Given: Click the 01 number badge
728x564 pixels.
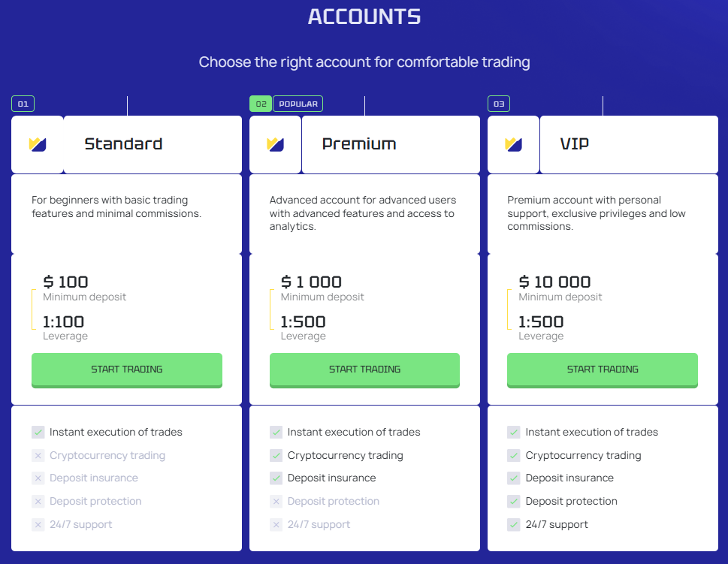Looking at the screenshot, I should pos(23,104).
